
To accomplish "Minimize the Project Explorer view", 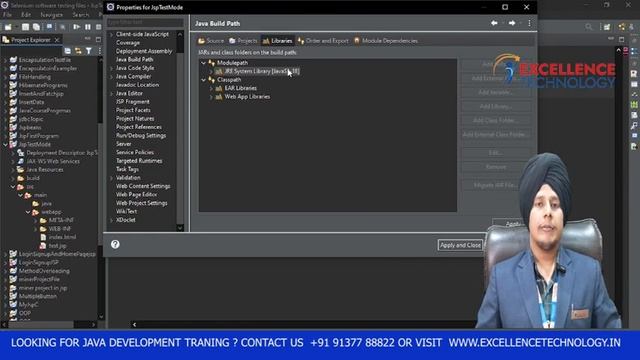I will [x=87, y=39].
